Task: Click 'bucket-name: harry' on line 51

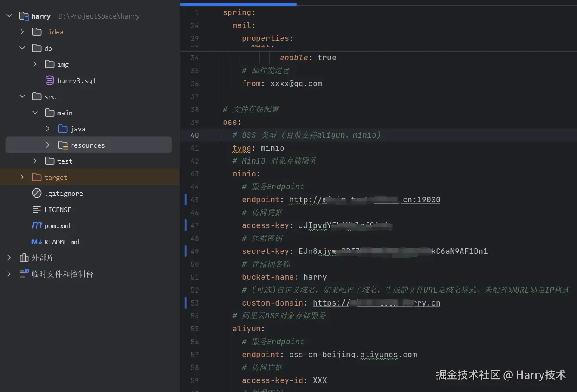Action: [x=284, y=277]
